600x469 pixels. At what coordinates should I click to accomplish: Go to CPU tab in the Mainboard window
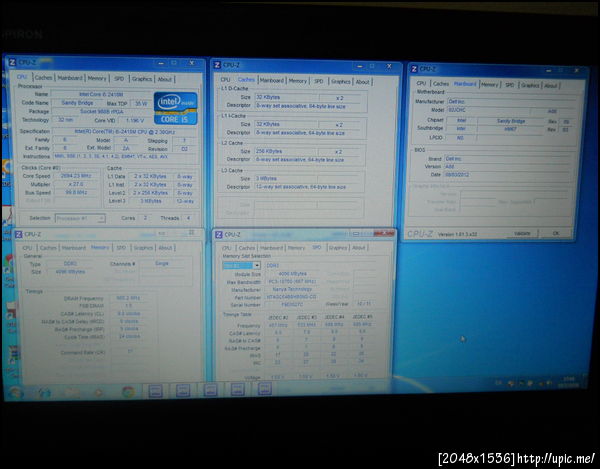pos(421,83)
